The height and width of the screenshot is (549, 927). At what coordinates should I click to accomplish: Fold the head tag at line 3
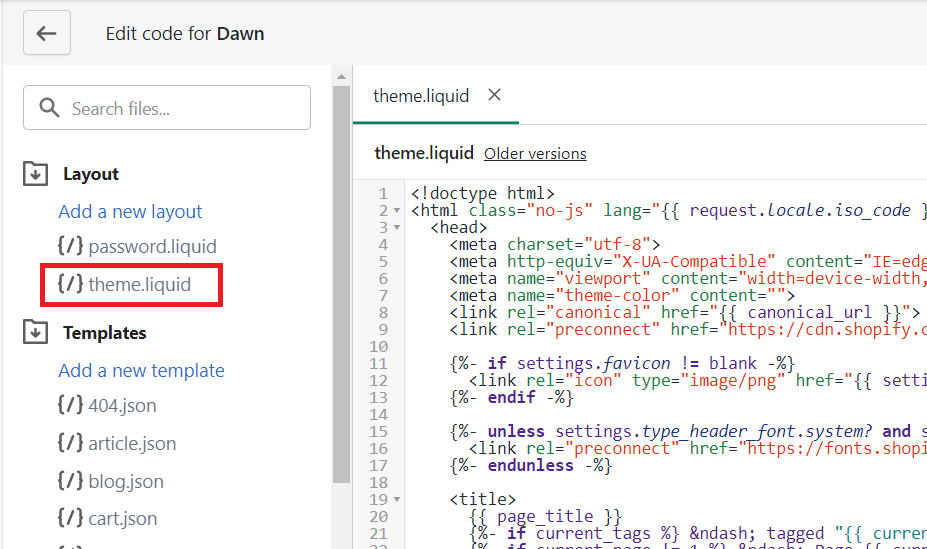pos(397,228)
